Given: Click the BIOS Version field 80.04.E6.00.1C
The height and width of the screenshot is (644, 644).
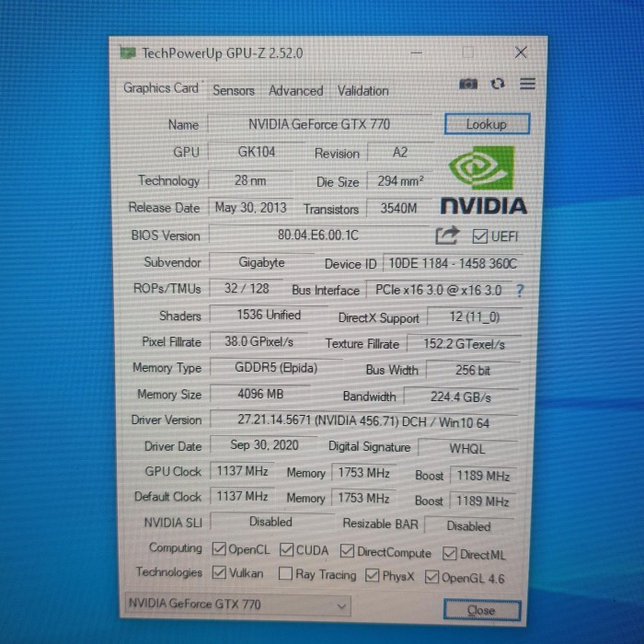Looking at the screenshot, I should 318,235.
